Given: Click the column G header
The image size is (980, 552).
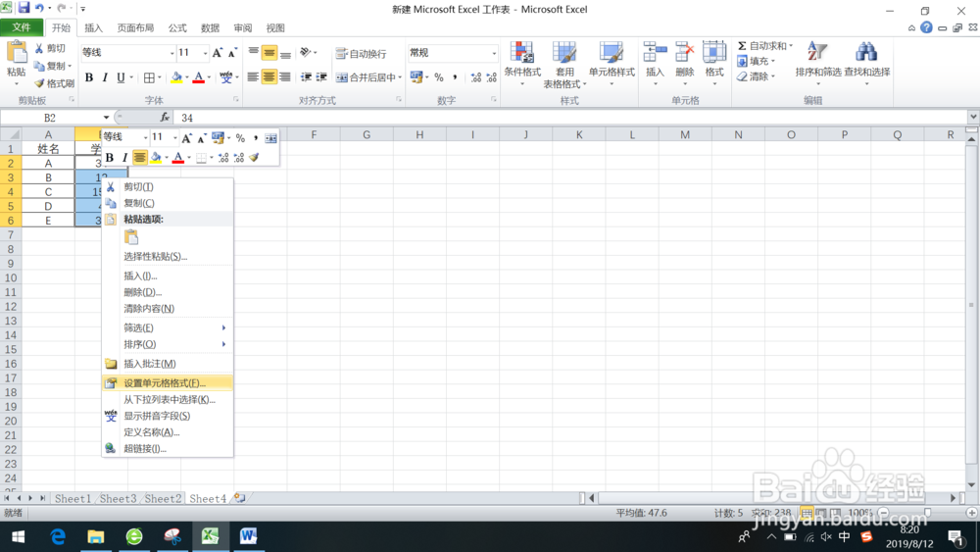Looking at the screenshot, I should [367, 134].
